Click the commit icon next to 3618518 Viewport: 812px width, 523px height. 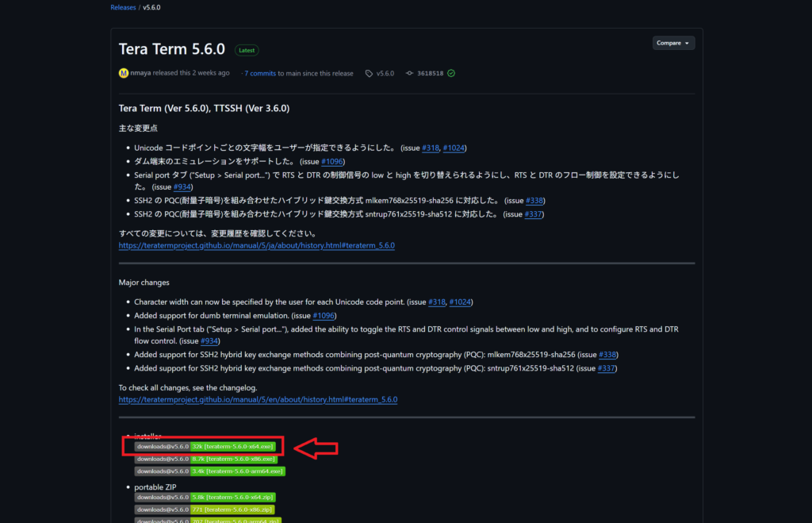[x=409, y=73]
